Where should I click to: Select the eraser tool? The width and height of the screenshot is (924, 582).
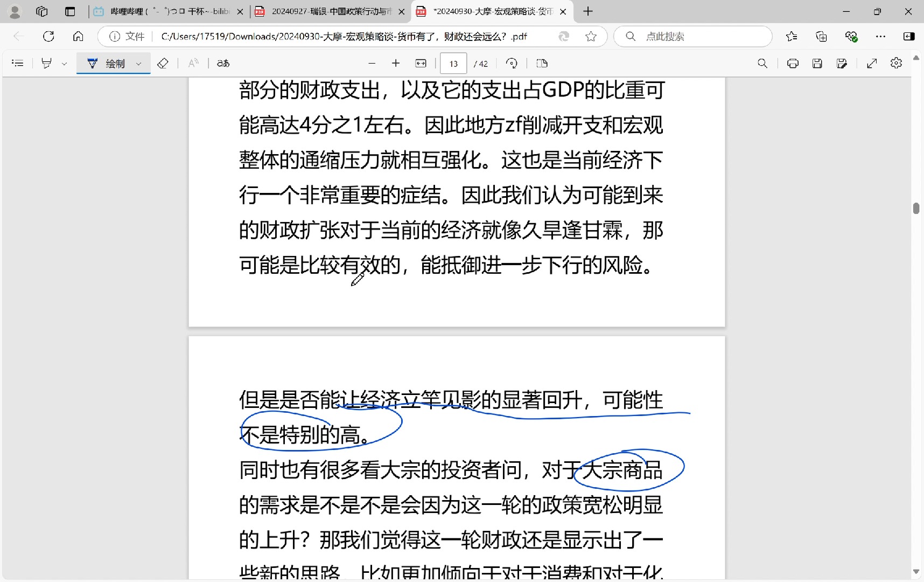163,64
